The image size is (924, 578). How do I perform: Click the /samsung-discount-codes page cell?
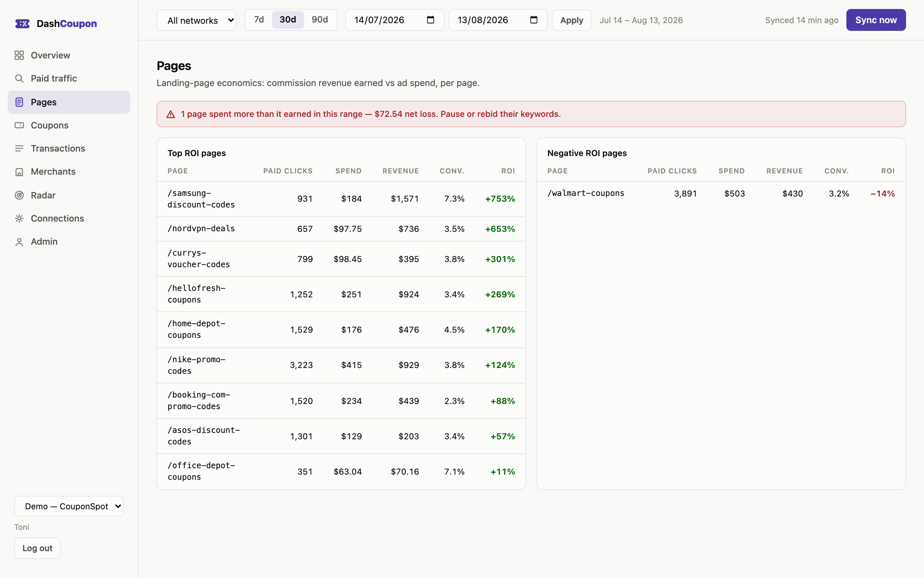click(x=201, y=199)
